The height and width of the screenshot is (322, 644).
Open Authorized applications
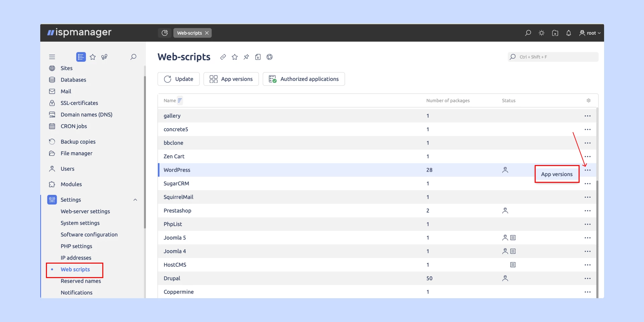coord(304,79)
